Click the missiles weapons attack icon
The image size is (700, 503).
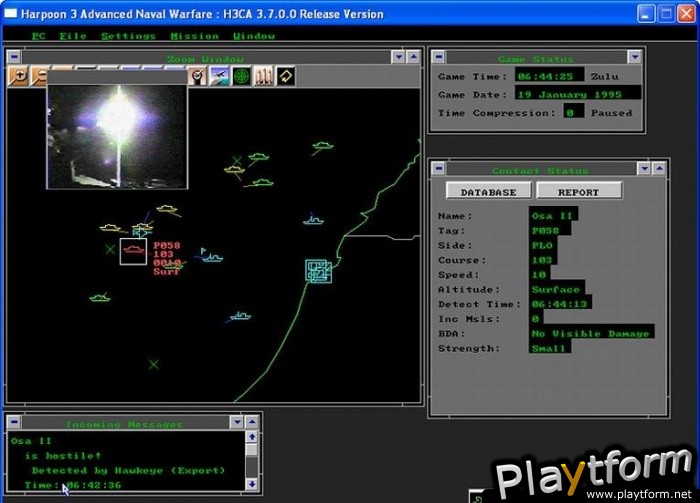click(x=264, y=76)
